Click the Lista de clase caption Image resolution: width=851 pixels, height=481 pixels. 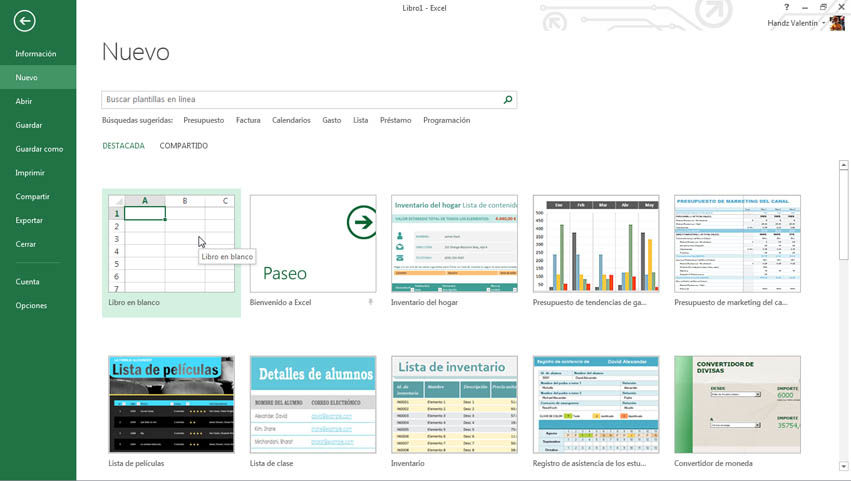(271, 464)
